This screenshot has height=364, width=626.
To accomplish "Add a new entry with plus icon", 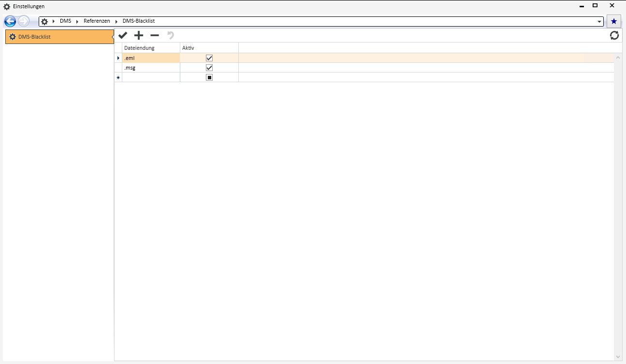I will 139,35.
